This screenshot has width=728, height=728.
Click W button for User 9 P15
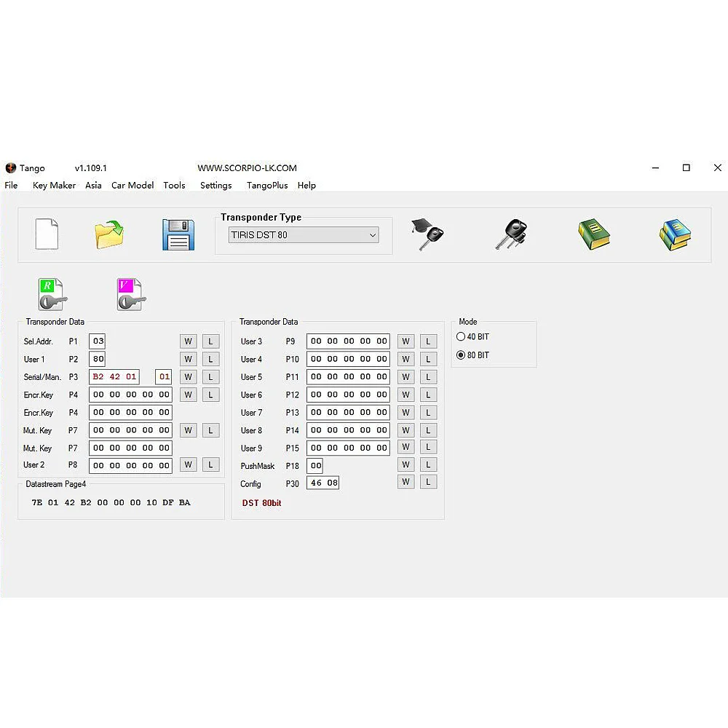(x=405, y=447)
